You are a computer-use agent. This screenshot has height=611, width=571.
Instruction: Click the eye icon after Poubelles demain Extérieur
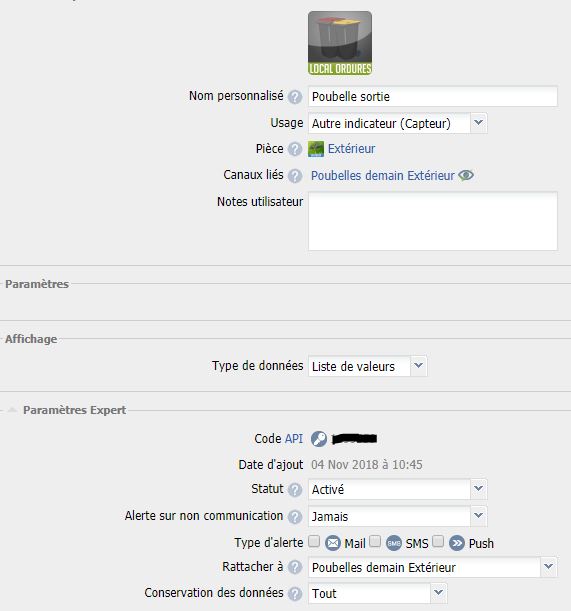coord(466,175)
